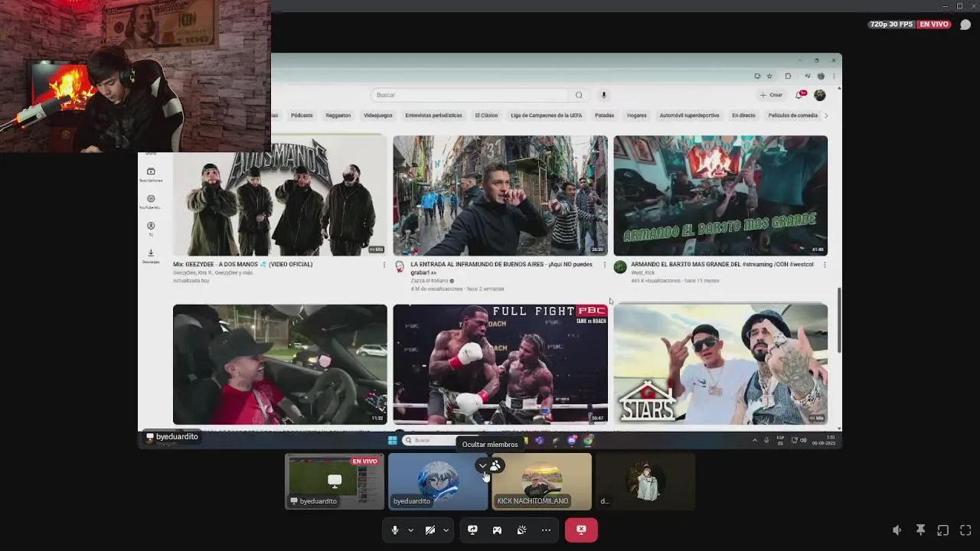Open Zazza el italiano channel avatar
The height and width of the screenshot is (551, 980).
[400, 267]
